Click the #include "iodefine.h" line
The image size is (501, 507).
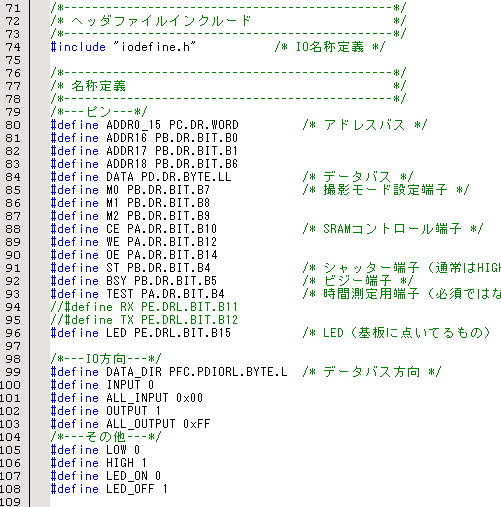pyautogui.click(x=123, y=47)
